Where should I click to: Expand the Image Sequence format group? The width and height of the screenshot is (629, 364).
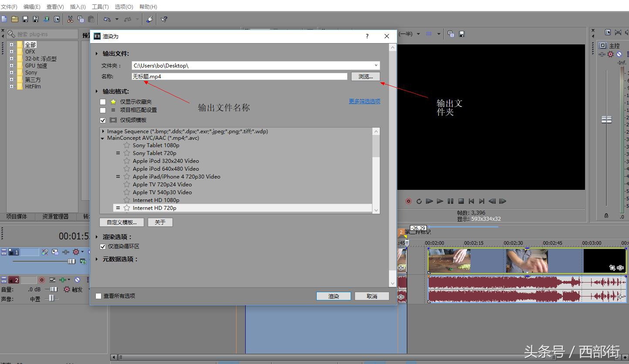(103, 131)
